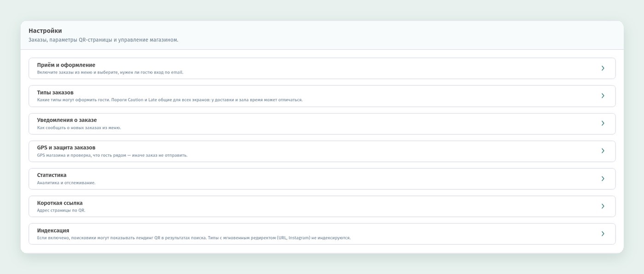Click description starting 'GPS магазина и проверка'
644x274 pixels.
pos(112,155)
